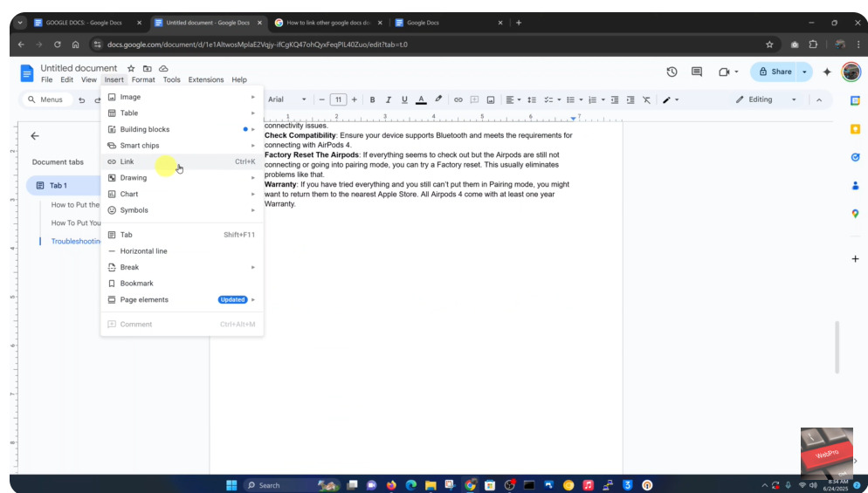Collapse the toolbar with the chevron
This screenshot has width=868, height=493.
point(819,99)
